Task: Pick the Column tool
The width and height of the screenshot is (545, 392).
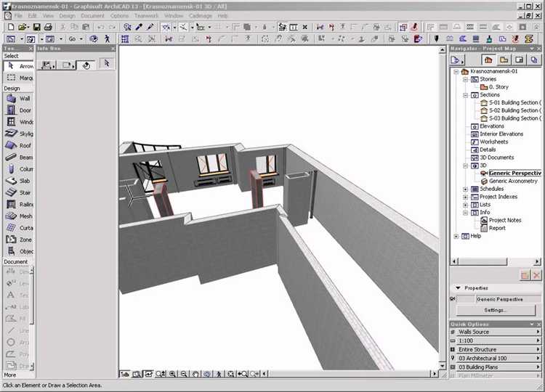Action: 18,169
